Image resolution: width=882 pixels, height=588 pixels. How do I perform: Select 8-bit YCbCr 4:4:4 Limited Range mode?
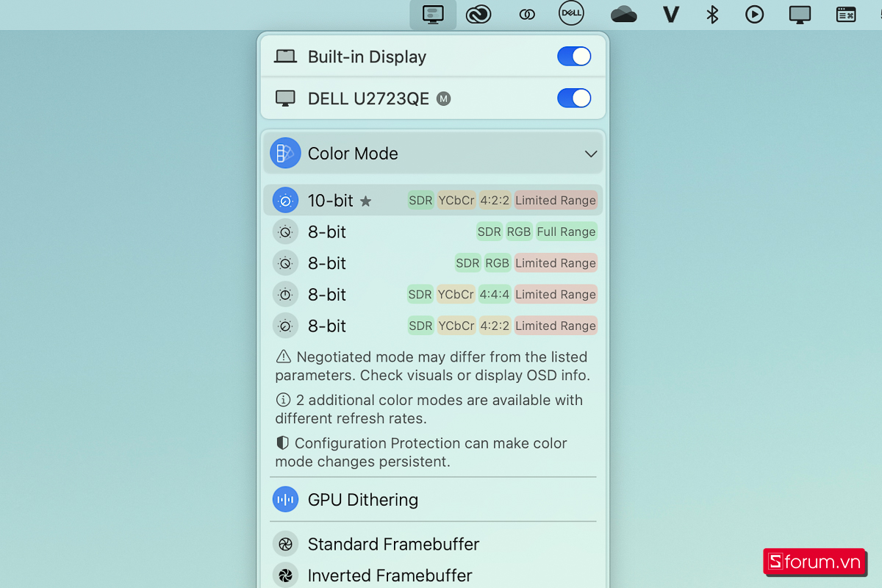coord(433,294)
